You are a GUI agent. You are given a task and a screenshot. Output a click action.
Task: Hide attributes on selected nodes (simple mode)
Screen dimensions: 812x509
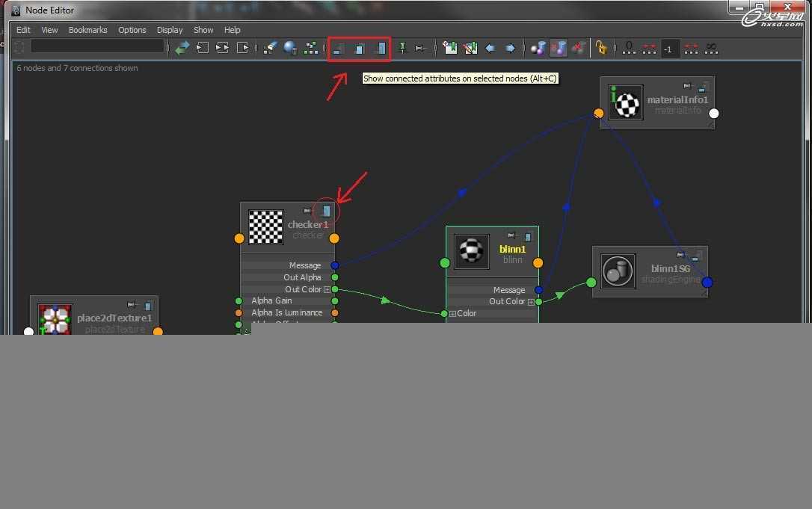coord(338,49)
